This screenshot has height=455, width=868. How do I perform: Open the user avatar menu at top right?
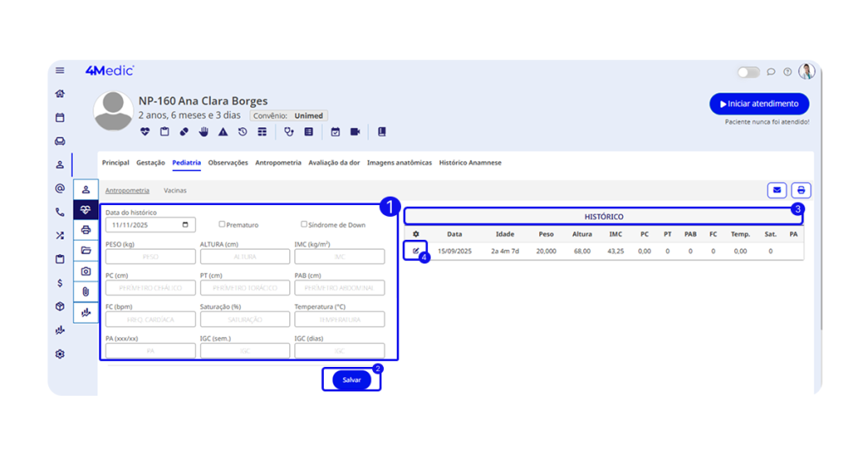(806, 72)
